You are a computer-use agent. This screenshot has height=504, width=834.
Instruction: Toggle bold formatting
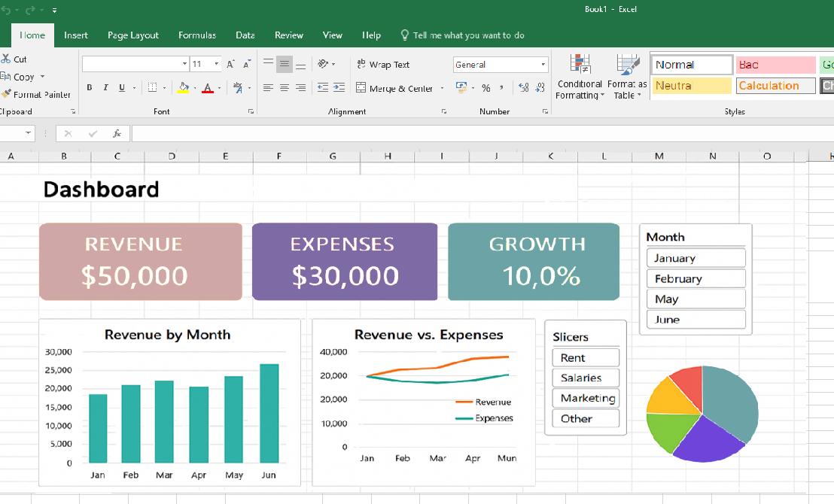tap(89, 87)
